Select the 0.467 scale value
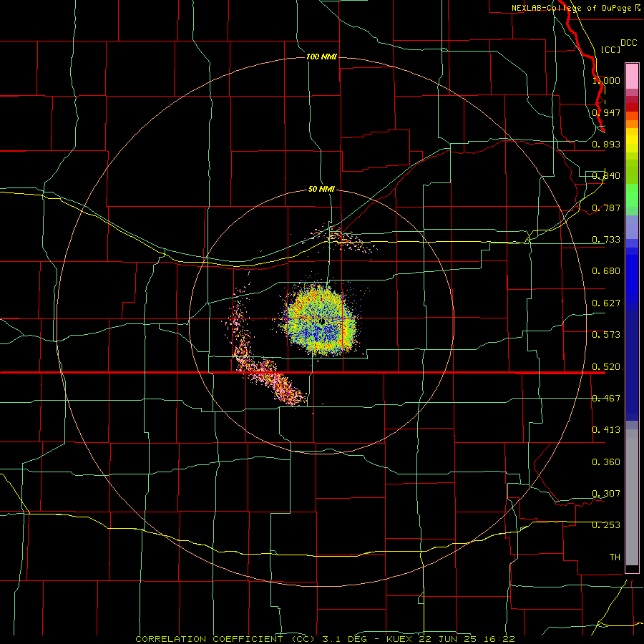 (x=606, y=399)
